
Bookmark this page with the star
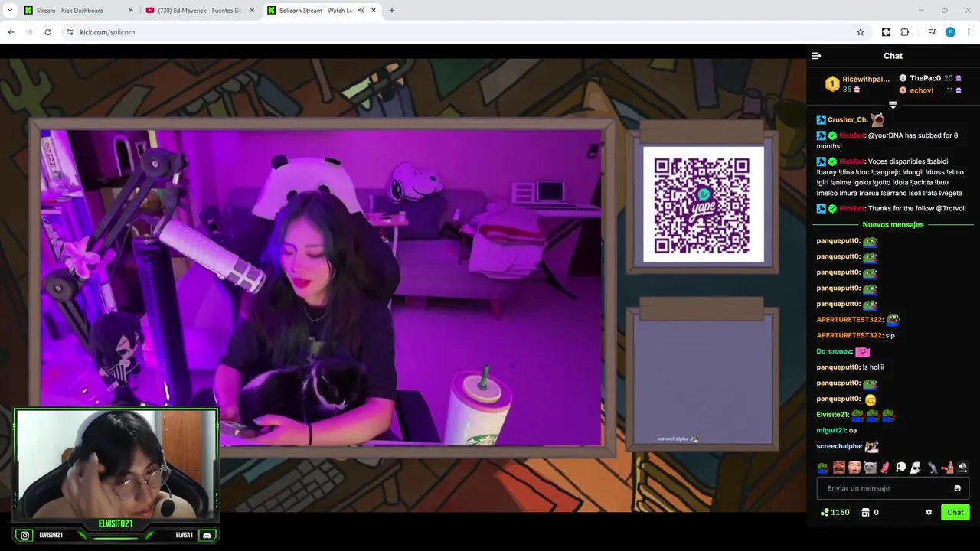coord(861,32)
